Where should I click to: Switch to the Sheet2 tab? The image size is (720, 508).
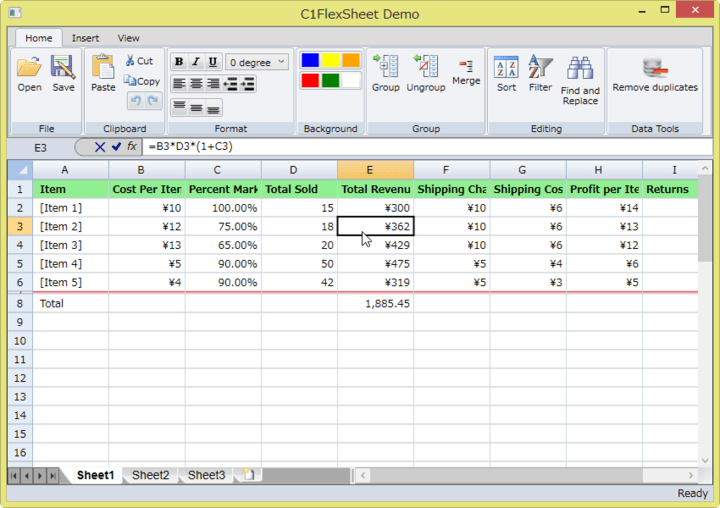tap(151, 475)
